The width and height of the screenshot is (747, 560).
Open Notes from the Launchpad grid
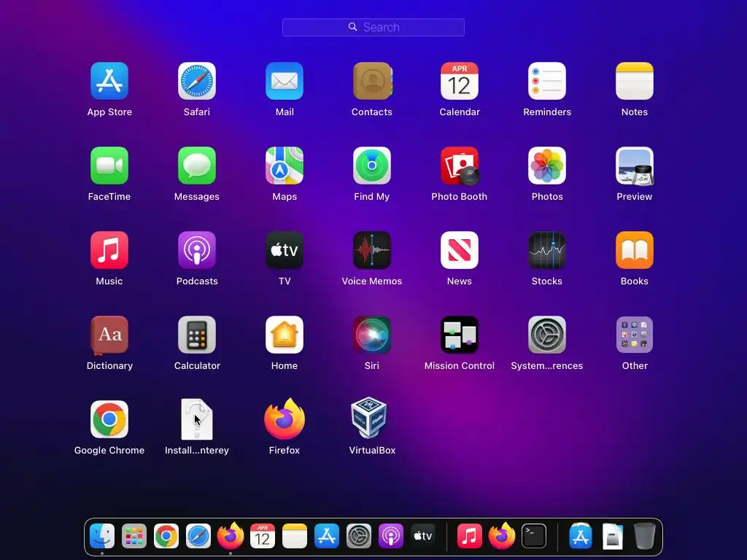click(635, 81)
